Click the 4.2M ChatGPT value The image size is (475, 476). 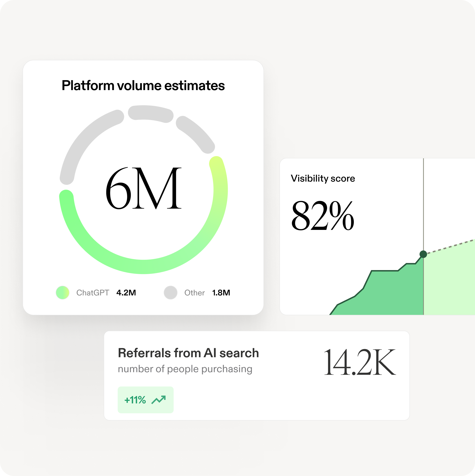[126, 293]
